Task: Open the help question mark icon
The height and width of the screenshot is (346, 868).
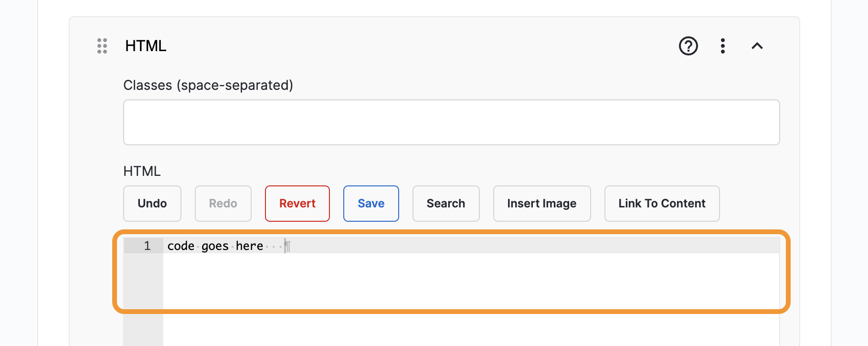Action: pos(688,46)
